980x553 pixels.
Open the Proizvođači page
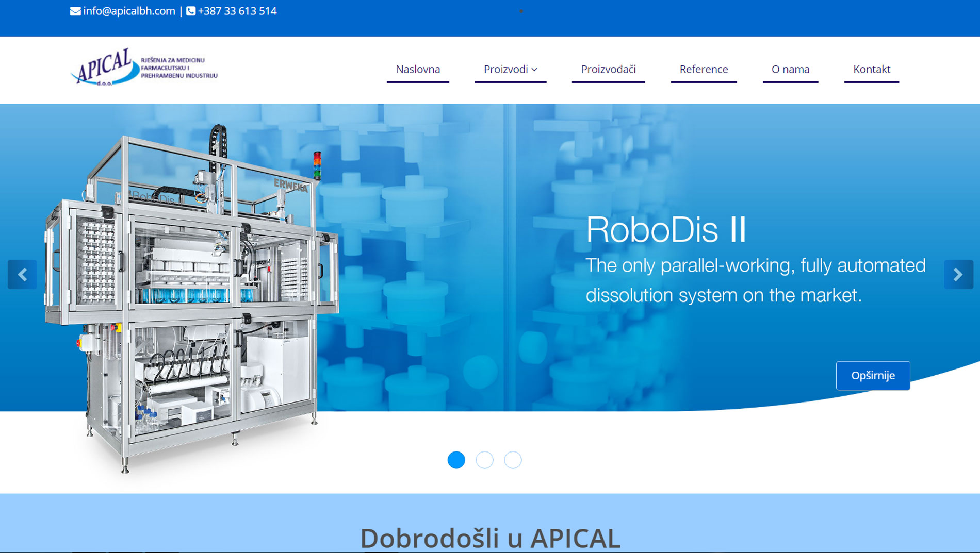pos(608,69)
